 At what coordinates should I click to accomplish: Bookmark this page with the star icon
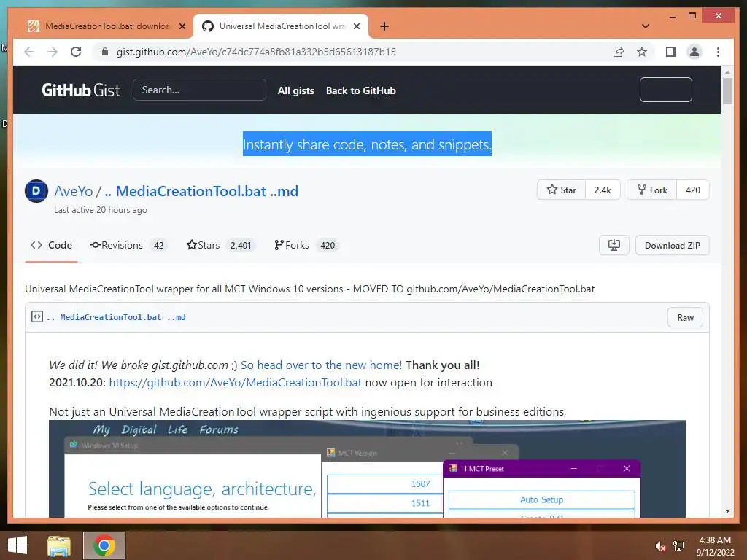pyautogui.click(x=642, y=52)
